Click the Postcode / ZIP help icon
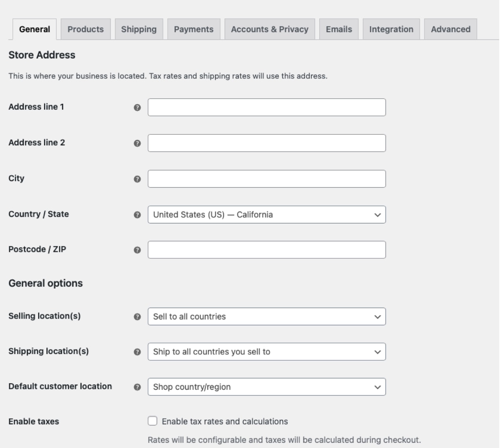500x448 pixels. pos(137,250)
